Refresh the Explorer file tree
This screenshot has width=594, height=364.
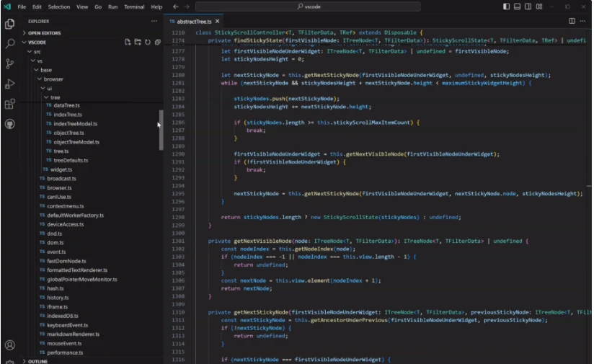tap(148, 42)
